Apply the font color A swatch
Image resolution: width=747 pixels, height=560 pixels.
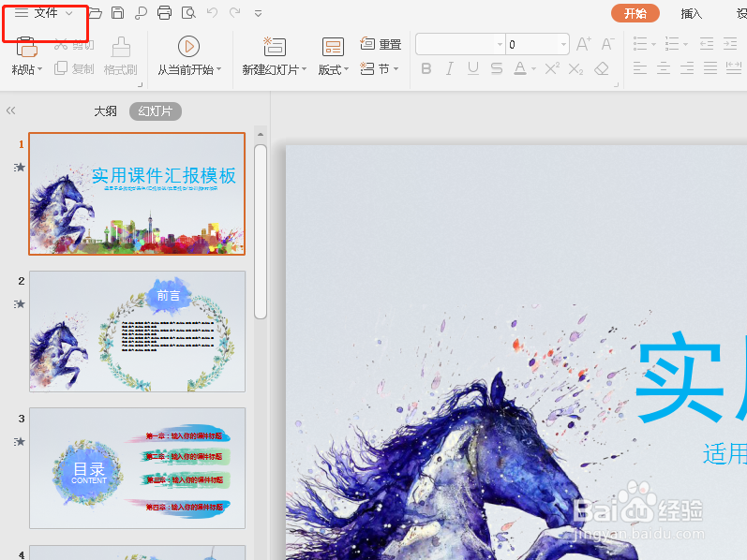pos(520,69)
